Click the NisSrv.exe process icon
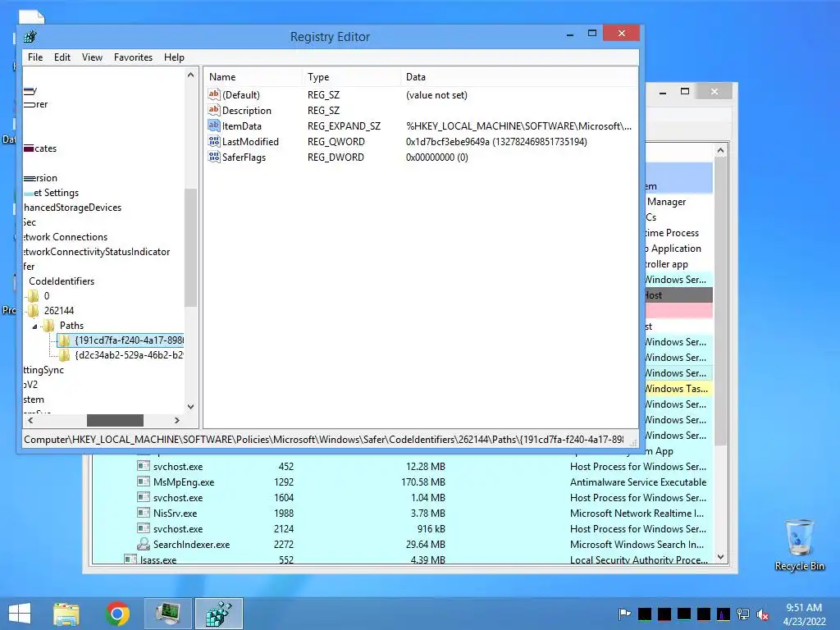Viewport: 840px width, 630px height. [x=143, y=513]
